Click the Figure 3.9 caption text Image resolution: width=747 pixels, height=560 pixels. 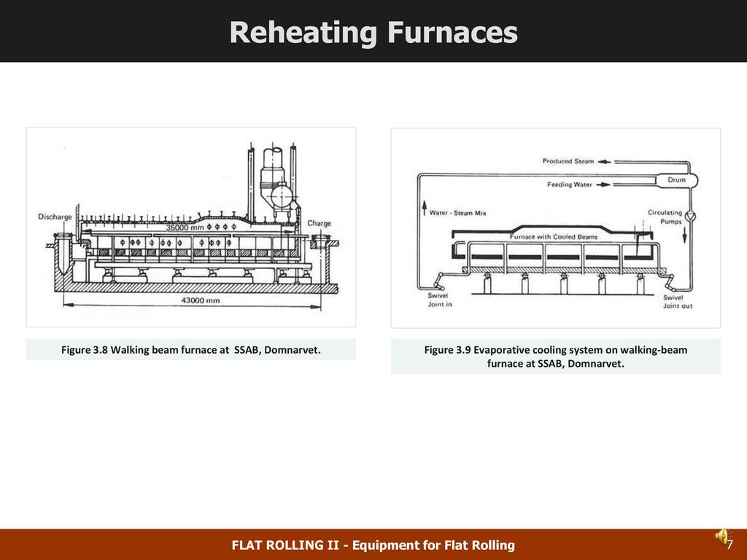(555, 357)
